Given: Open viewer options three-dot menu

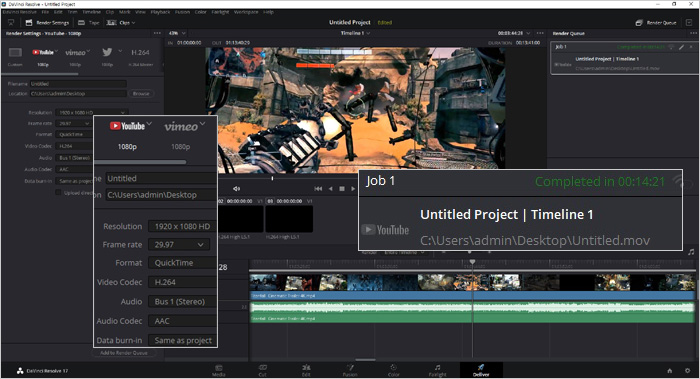Looking at the screenshot, I should 540,33.
